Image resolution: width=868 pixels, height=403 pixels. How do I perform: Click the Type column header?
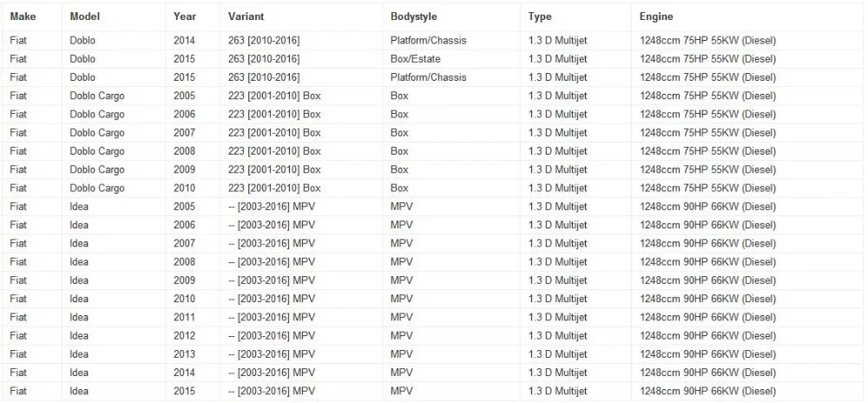pyautogui.click(x=540, y=17)
